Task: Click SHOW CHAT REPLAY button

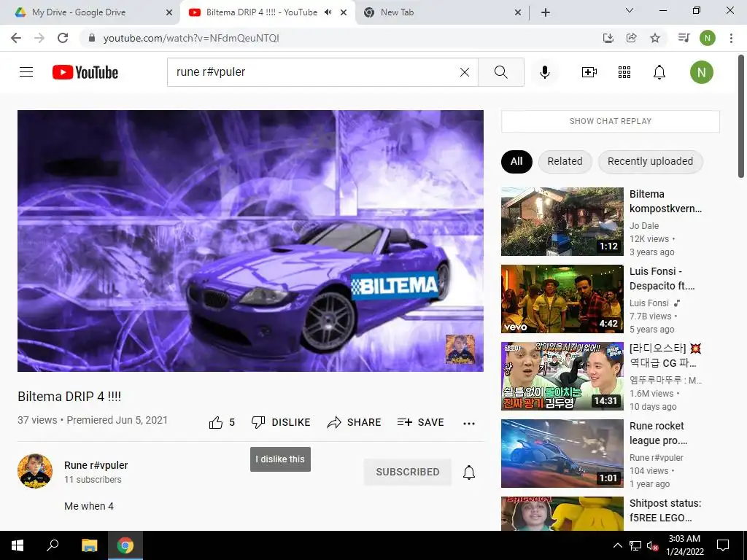Action: click(611, 121)
